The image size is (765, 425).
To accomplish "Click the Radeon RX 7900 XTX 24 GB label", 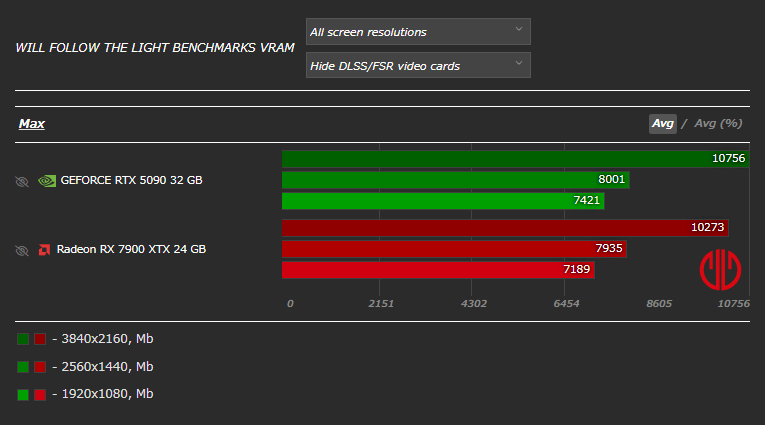I will [x=131, y=249].
